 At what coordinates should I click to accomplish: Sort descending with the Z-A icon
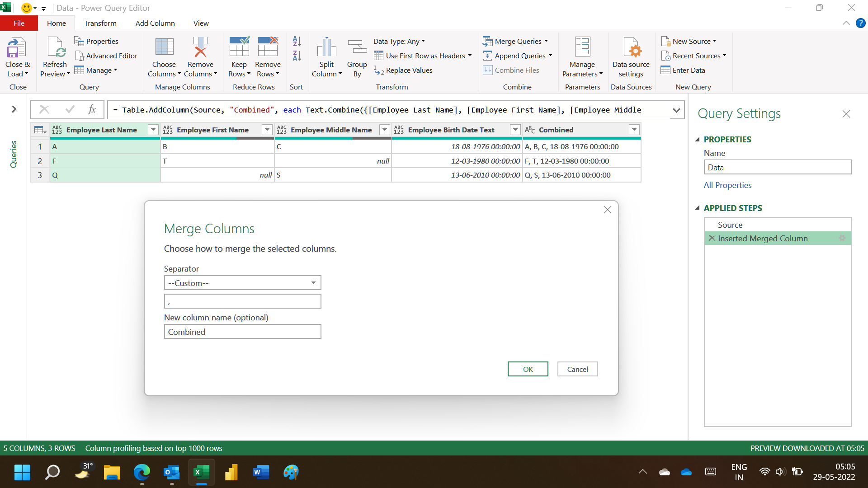coord(297,56)
